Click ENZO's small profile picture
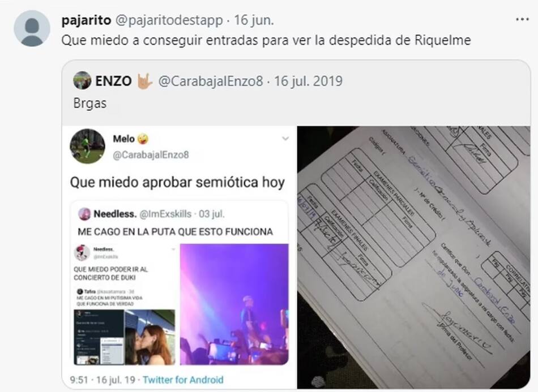 coord(82,80)
